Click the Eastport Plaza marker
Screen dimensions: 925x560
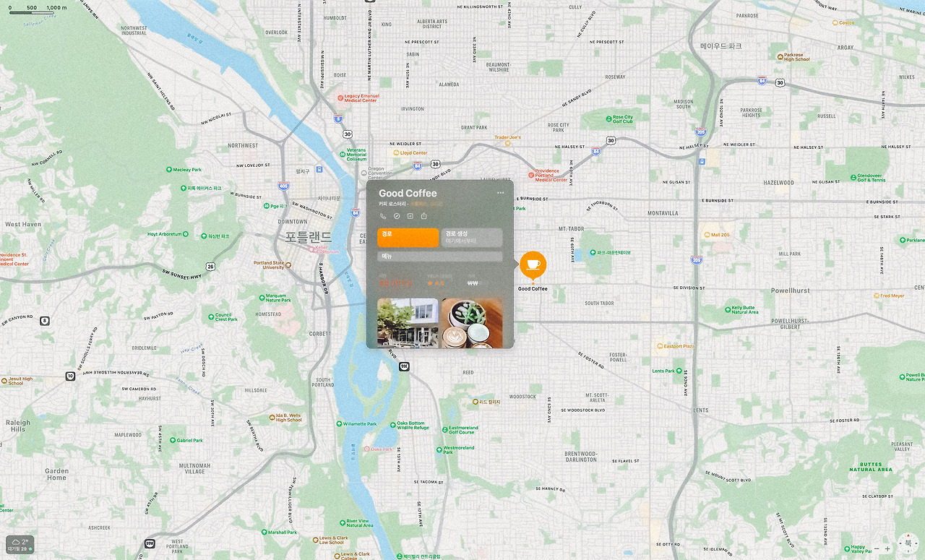[660, 346]
